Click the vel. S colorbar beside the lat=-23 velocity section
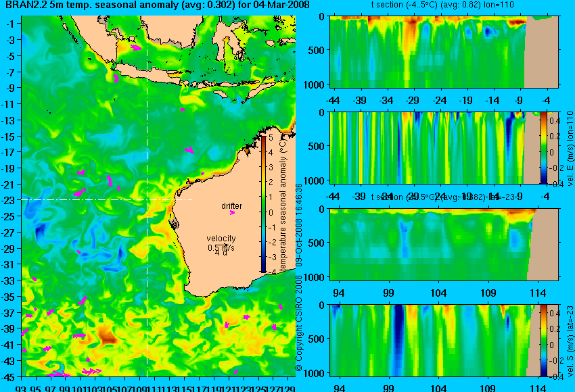The height and width of the screenshot is (392, 575). [x=543, y=341]
